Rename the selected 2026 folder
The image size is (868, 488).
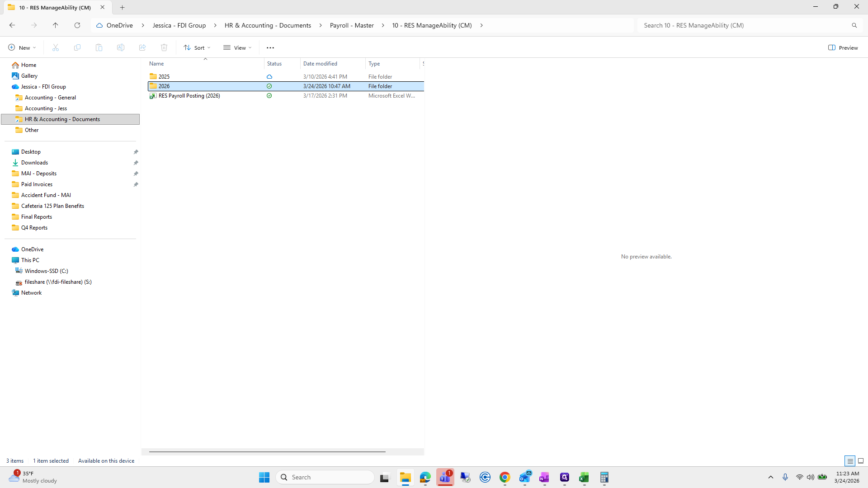click(121, 47)
